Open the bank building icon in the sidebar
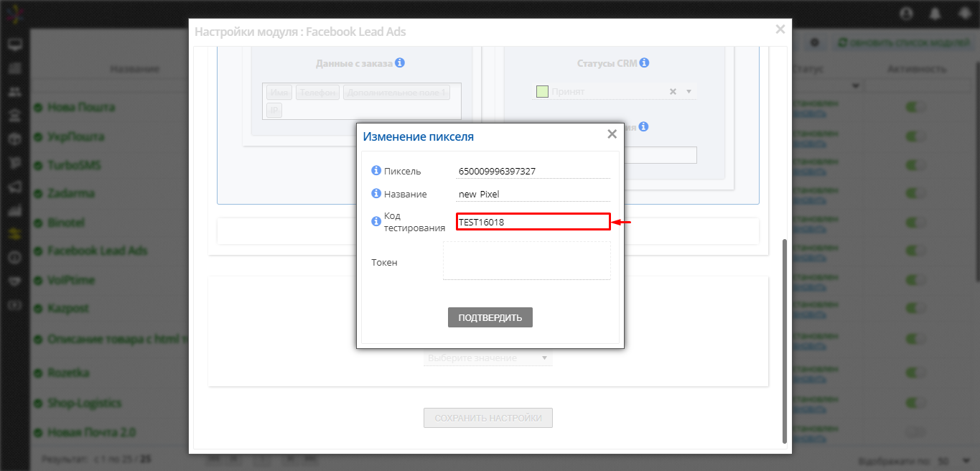Screen dimensions: 980x471 click(14, 116)
